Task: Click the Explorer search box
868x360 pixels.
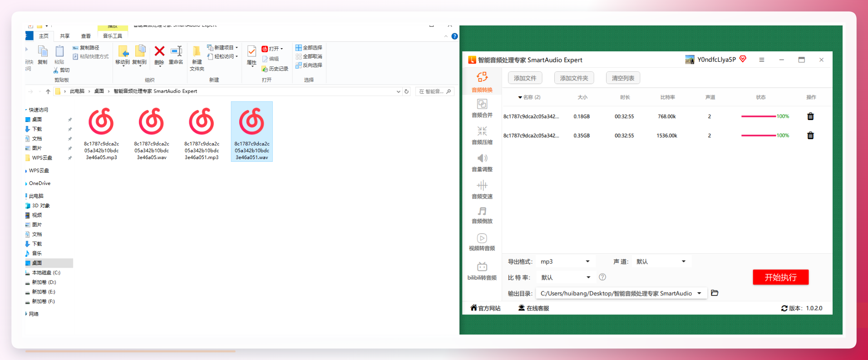Action: click(x=434, y=91)
